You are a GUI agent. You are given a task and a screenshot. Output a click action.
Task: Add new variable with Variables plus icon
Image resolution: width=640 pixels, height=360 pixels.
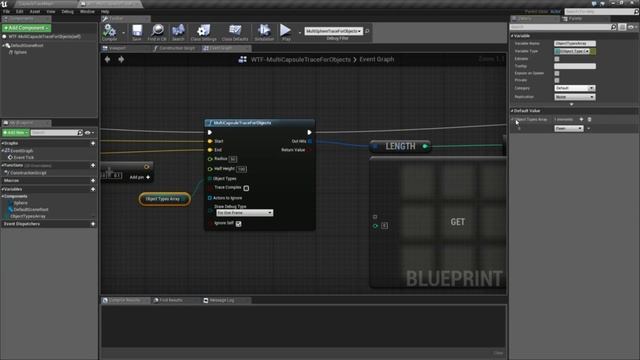point(93,189)
